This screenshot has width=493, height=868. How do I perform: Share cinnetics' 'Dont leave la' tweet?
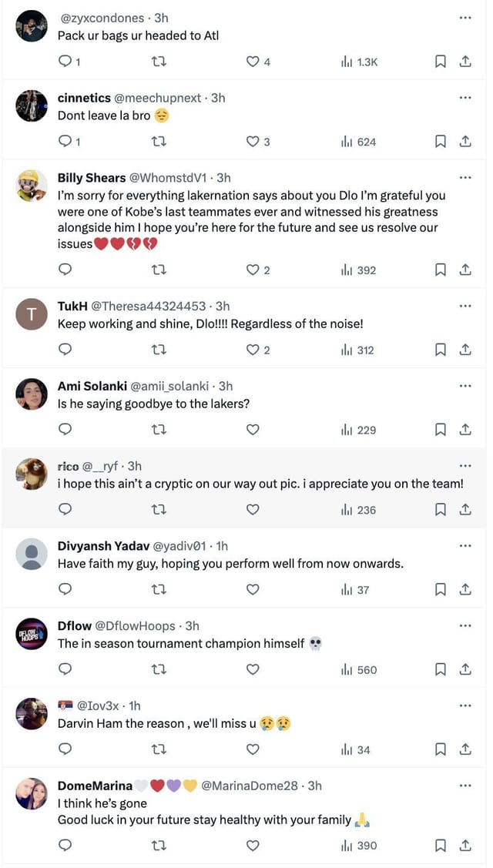coord(465,142)
